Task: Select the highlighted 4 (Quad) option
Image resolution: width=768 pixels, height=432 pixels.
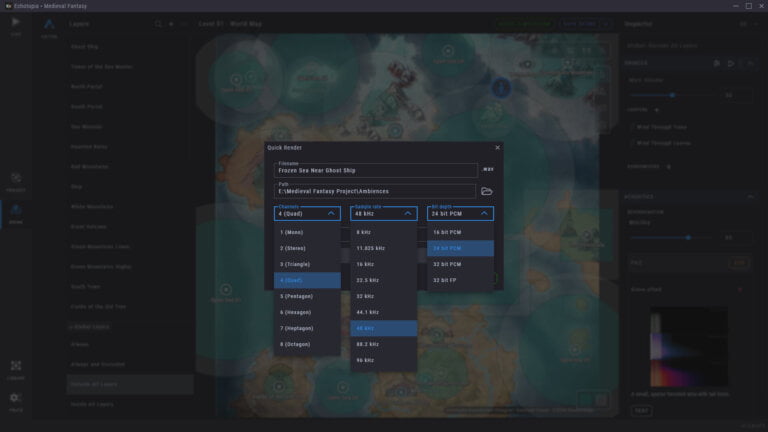Action: 307,280
